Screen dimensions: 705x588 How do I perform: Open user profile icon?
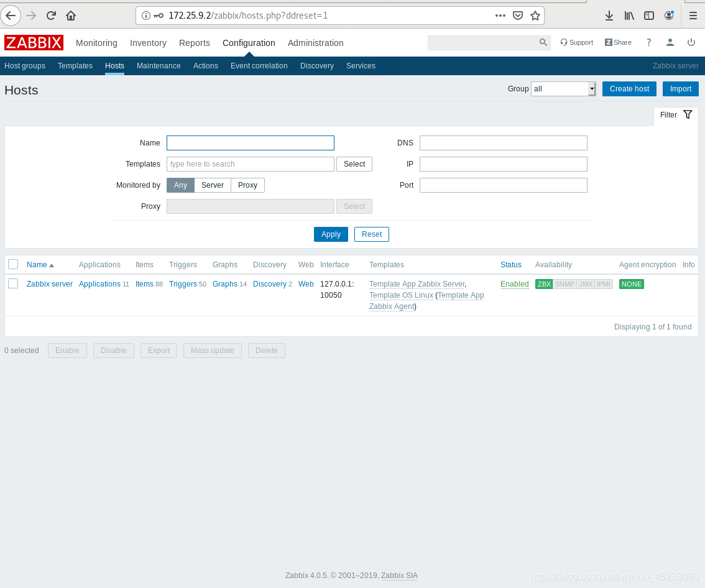pos(670,42)
